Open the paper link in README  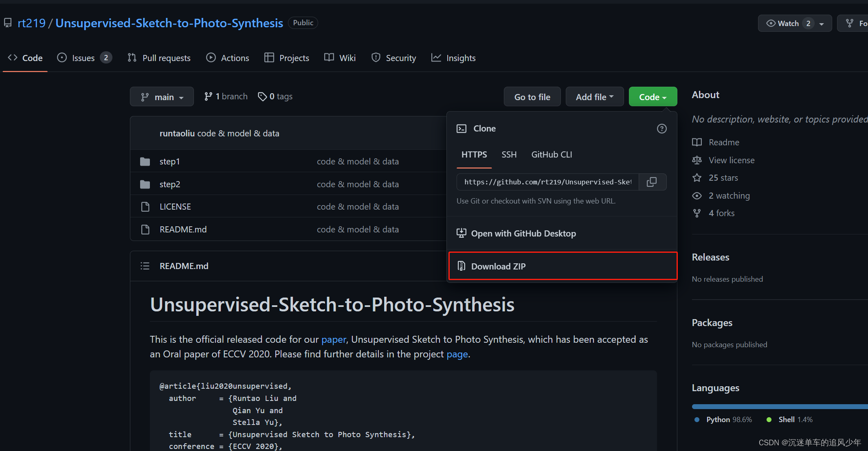[x=333, y=339]
